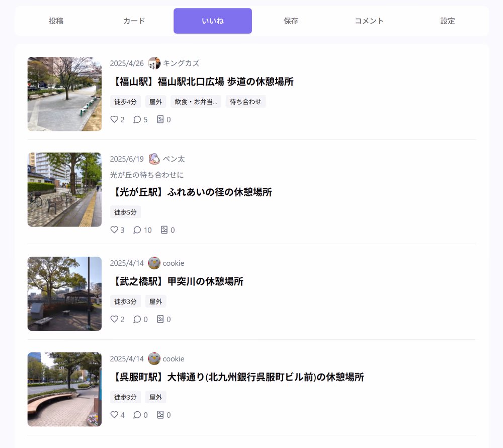Screen dimensions: 503x448
Task: Click the photo count icon on 光が丘駅 post
Action: (164, 230)
